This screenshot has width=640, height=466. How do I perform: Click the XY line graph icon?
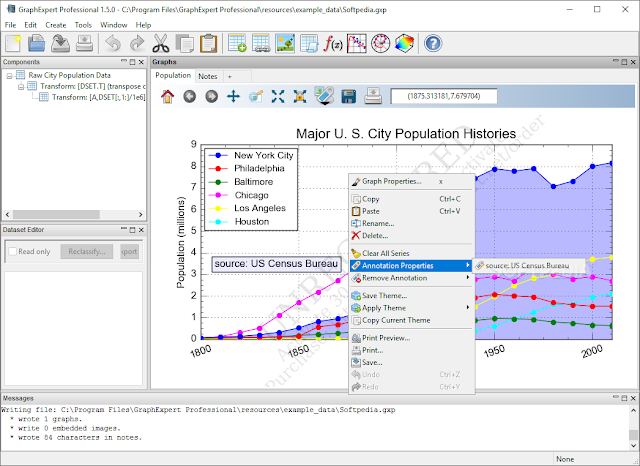(x=357, y=43)
